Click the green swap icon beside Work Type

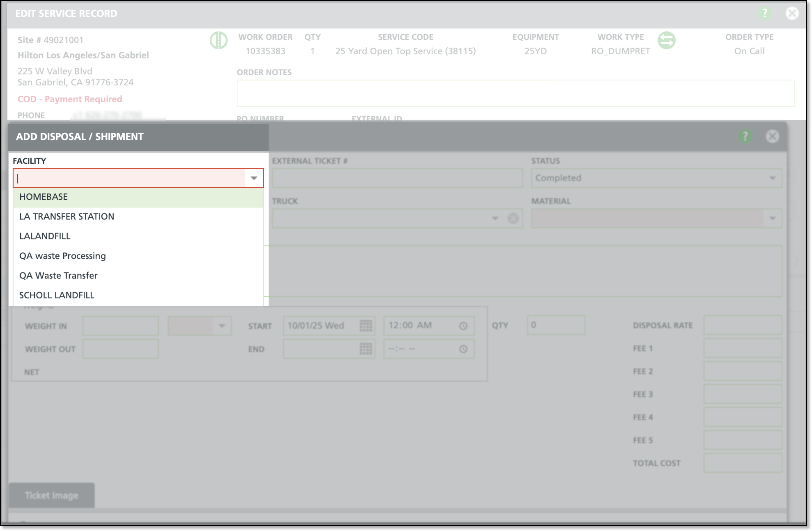click(666, 41)
